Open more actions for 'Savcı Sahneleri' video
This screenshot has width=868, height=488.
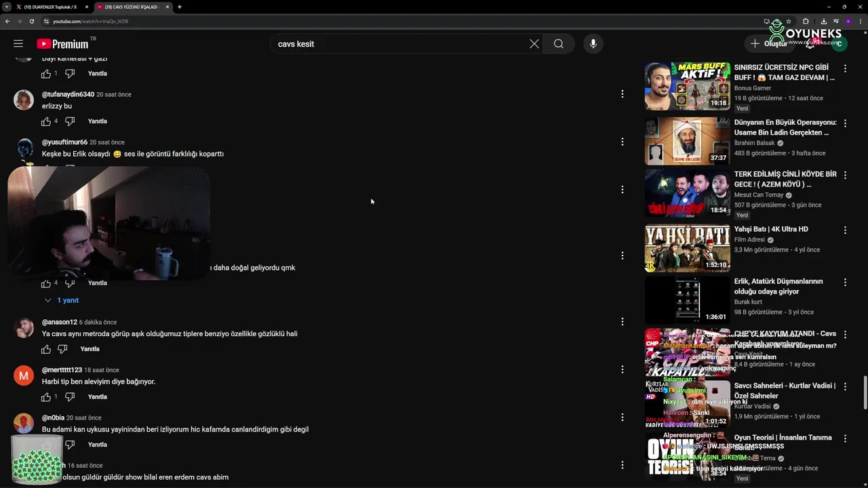(845, 386)
